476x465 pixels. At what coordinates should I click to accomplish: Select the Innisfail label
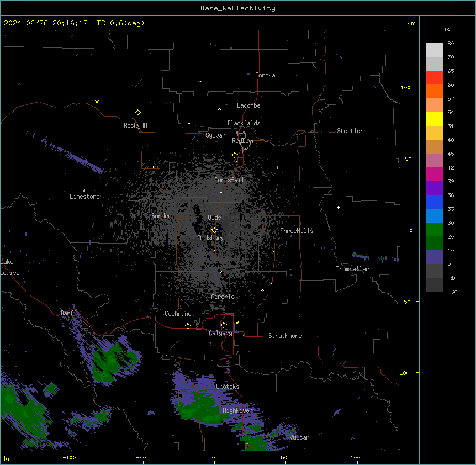point(229,180)
